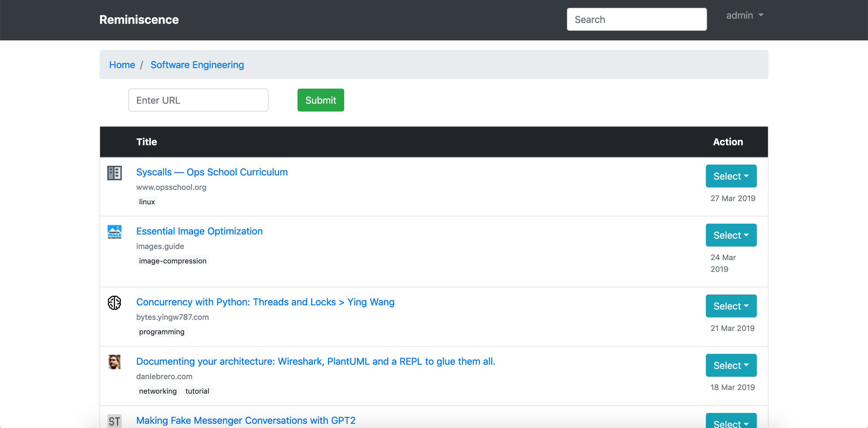Expand Select dropdown for Documenting your architecture
Viewport: 868px width, 428px height.
[x=731, y=365]
